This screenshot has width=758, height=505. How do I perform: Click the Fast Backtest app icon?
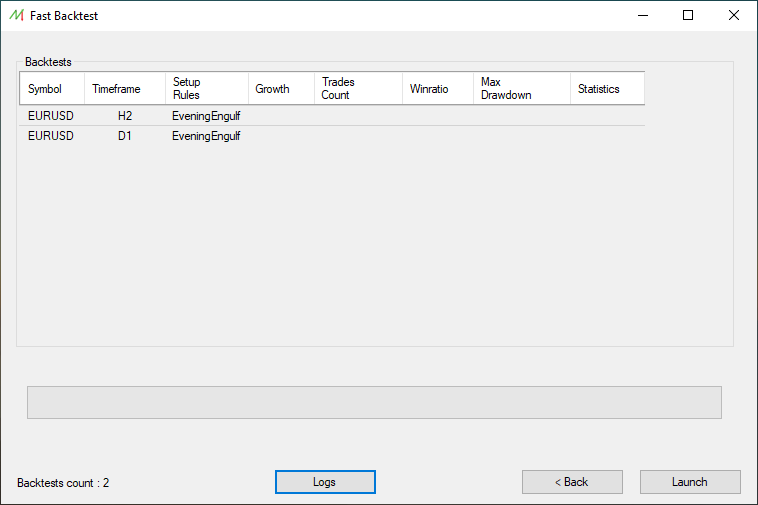click(x=16, y=15)
